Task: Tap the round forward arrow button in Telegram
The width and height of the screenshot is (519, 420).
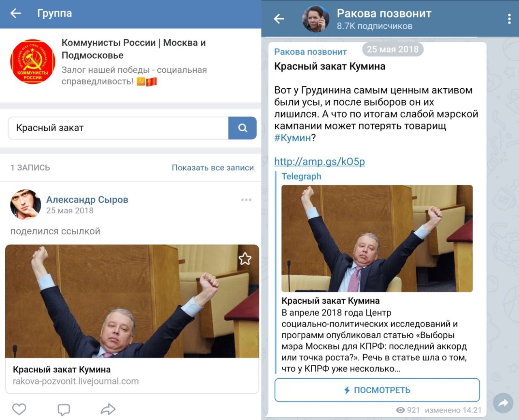Action: 503,403
